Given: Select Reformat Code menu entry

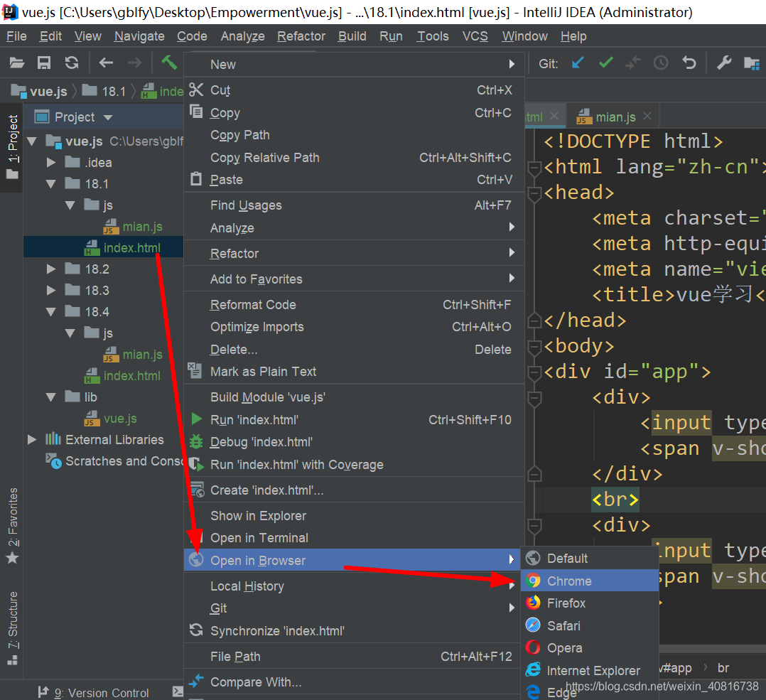Looking at the screenshot, I should [x=354, y=304].
